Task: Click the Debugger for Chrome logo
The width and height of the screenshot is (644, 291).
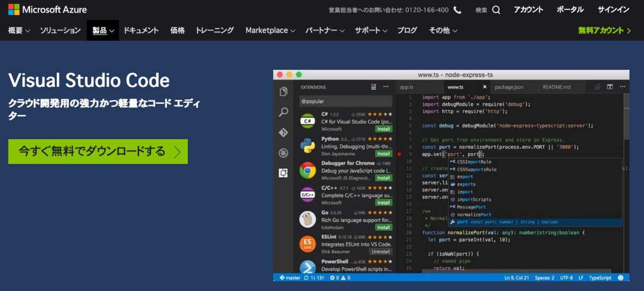Action: pos(308,170)
